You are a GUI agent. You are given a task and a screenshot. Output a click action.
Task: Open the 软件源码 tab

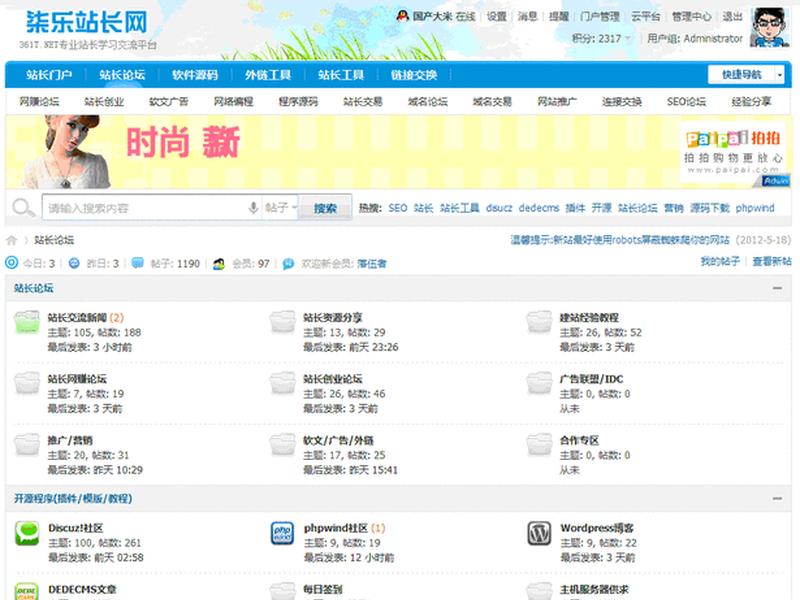click(x=195, y=75)
